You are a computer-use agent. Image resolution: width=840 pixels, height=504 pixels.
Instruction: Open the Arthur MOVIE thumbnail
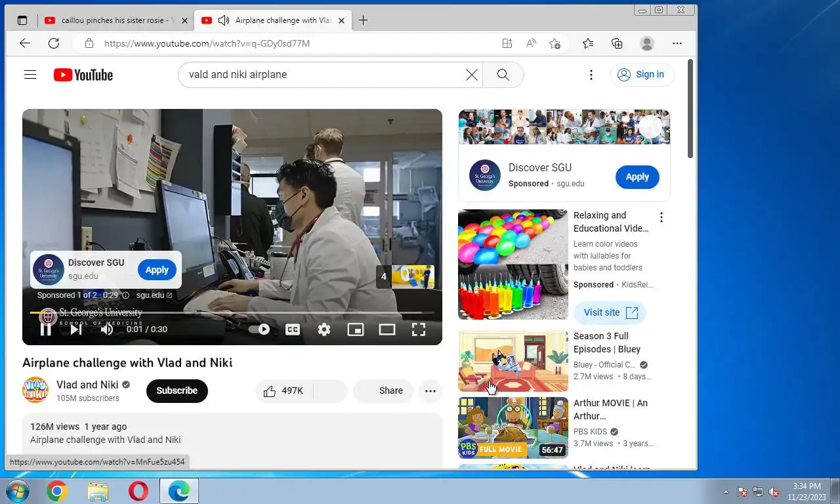pyautogui.click(x=513, y=428)
